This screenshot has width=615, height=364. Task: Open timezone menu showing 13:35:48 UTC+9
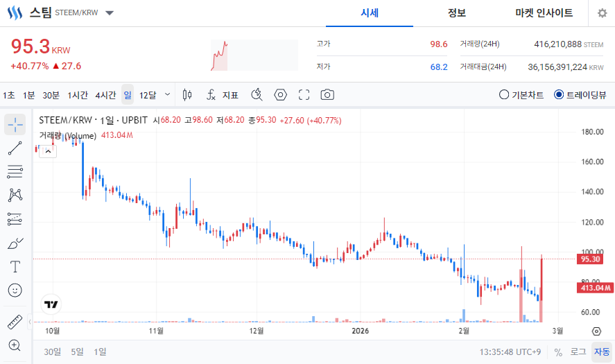tap(510, 352)
